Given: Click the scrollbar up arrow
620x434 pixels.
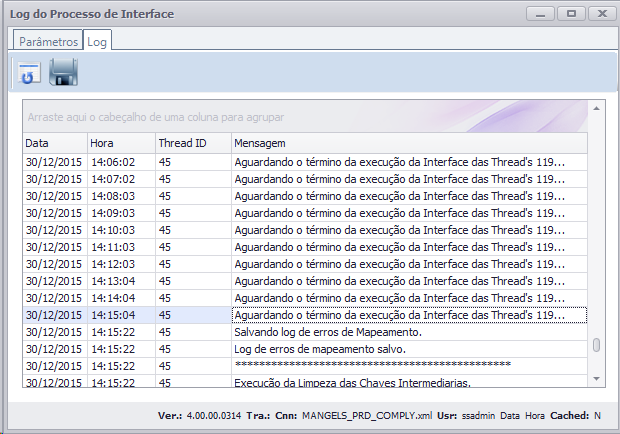Looking at the screenshot, I should (x=597, y=108).
